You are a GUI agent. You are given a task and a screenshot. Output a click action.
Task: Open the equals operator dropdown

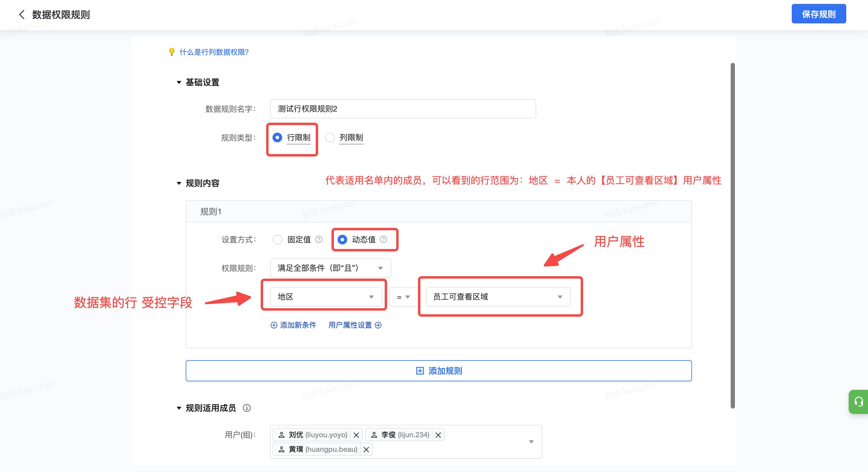pyautogui.click(x=403, y=297)
